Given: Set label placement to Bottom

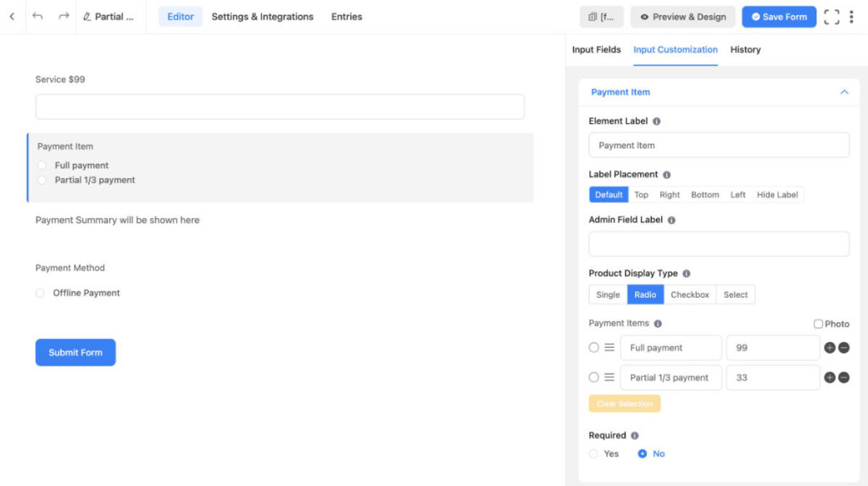Looking at the screenshot, I should [704, 194].
